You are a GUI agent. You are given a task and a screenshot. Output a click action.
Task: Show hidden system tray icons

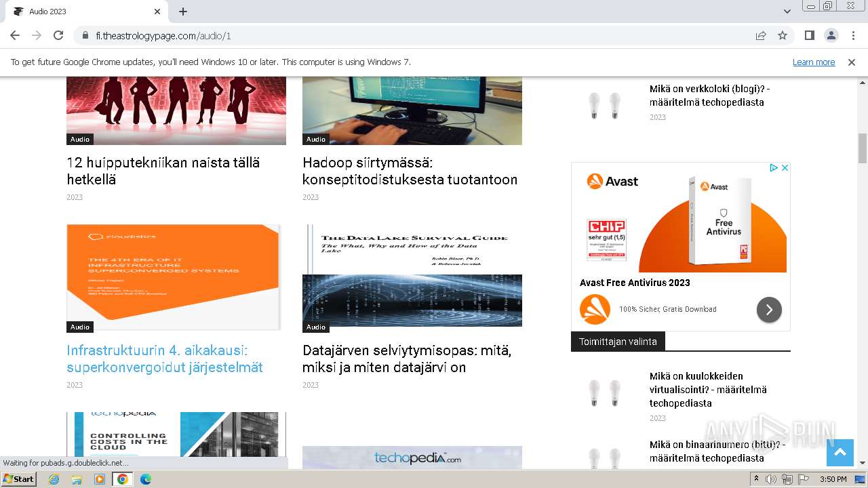click(756, 479)
